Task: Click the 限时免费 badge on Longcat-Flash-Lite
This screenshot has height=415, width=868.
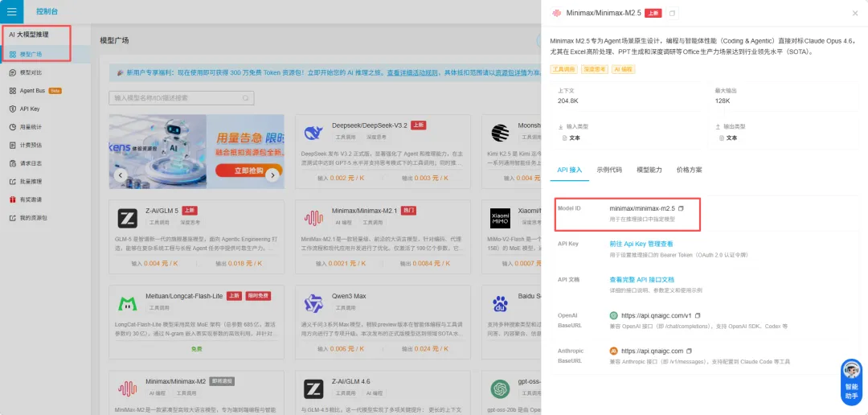Action: coord(258,296)
